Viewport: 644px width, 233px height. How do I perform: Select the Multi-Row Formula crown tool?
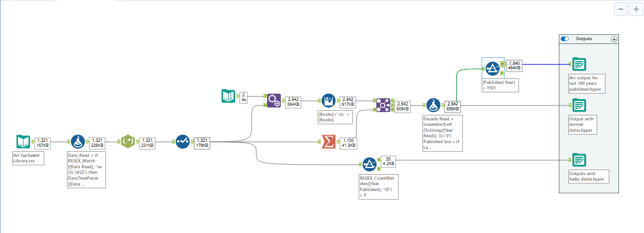(329, 100)
